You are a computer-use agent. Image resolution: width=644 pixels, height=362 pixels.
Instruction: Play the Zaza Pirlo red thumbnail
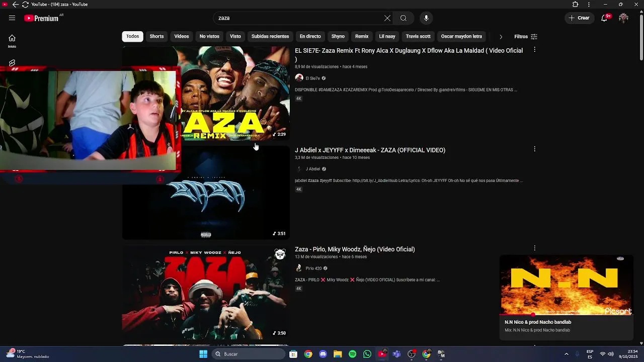pos(206,292)
